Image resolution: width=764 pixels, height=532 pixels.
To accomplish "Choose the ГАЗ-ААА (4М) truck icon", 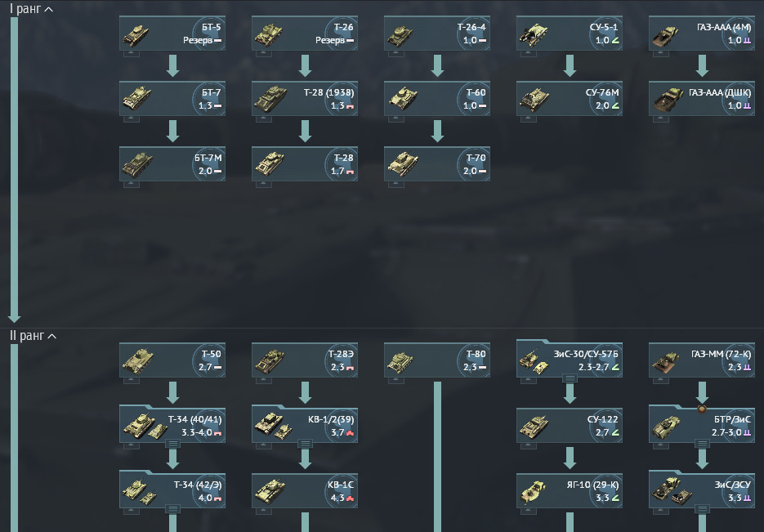I will [x=666, y=37].
